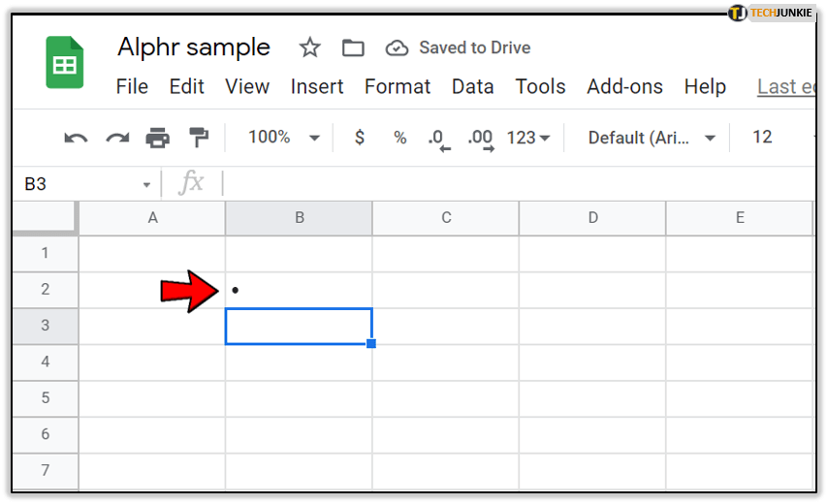Click the Saved to Drive status
The width and height of the screenshot is (828, 504).
pyautogui.click(x=459, y=47)
